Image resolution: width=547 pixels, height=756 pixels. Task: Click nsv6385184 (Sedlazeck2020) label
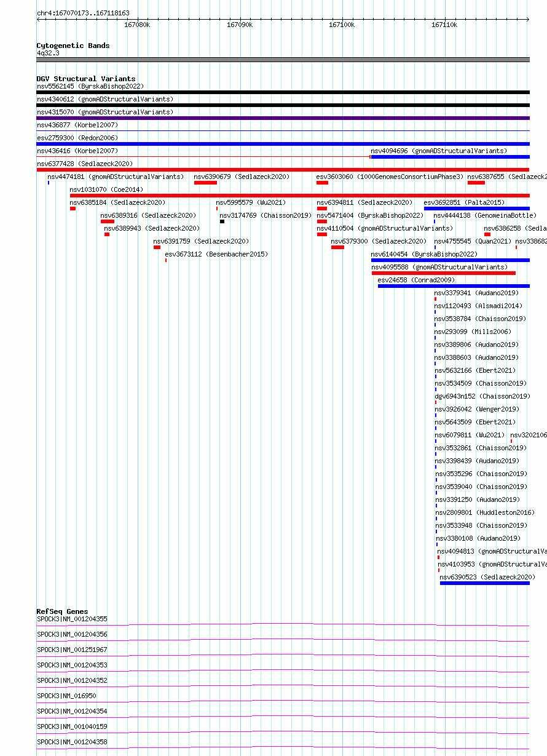point(117,202)
